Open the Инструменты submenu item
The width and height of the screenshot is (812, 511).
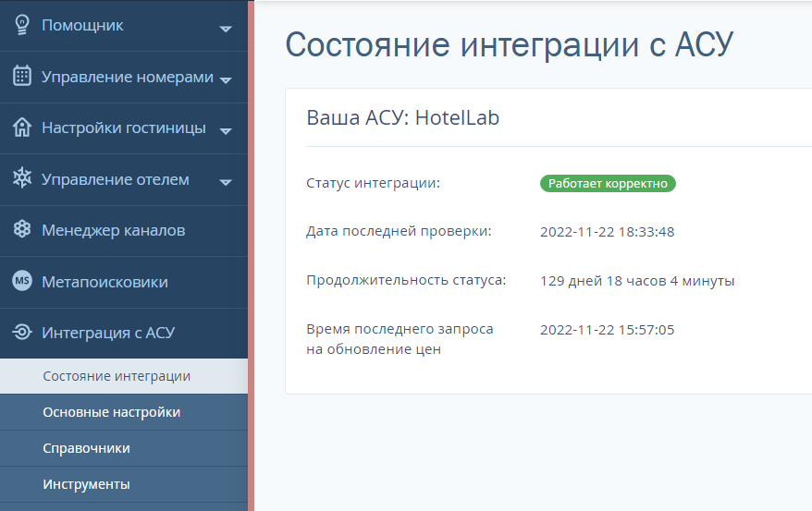click(x=86, y=484)
